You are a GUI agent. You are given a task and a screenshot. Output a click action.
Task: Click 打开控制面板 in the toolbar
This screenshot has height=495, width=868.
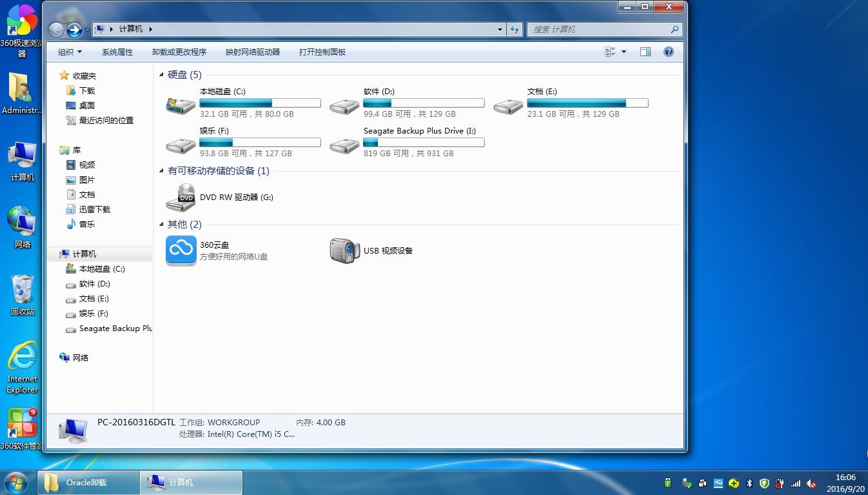[322, 52]
